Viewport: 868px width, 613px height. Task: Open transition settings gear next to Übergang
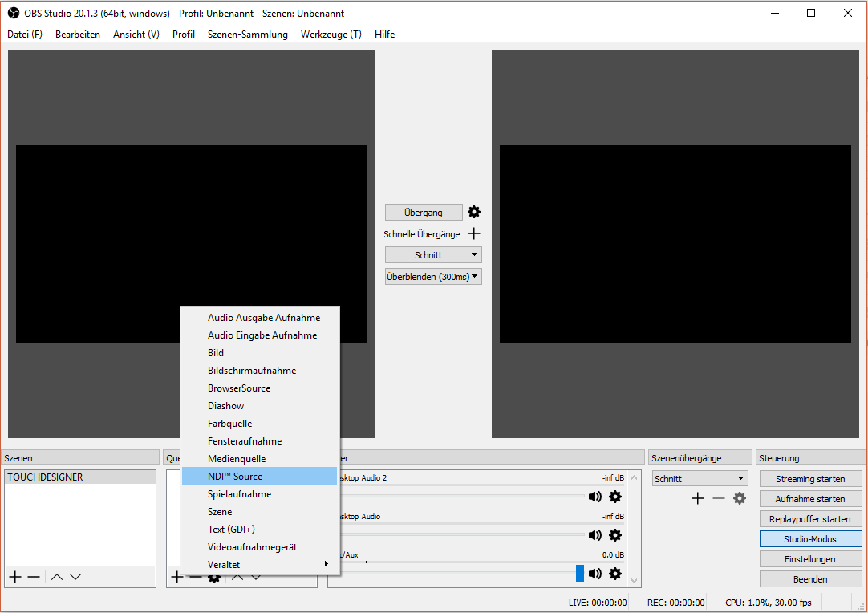point(474,212)
